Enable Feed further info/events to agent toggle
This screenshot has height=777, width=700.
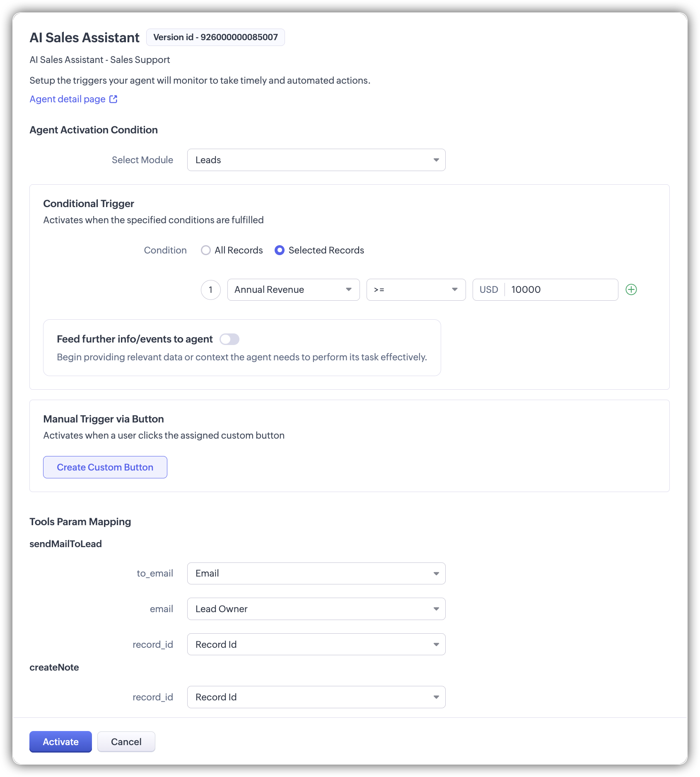229,339
